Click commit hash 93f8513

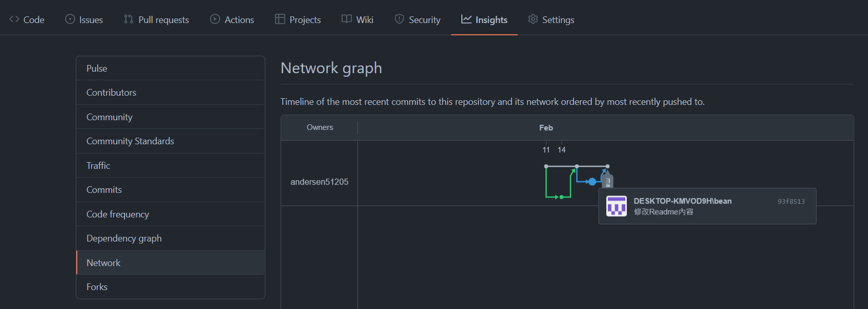[791, 202]
